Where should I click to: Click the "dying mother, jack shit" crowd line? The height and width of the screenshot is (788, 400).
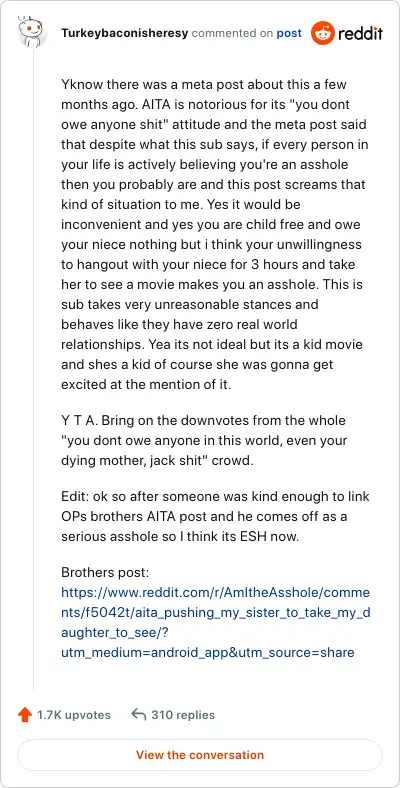pos(157,461)
